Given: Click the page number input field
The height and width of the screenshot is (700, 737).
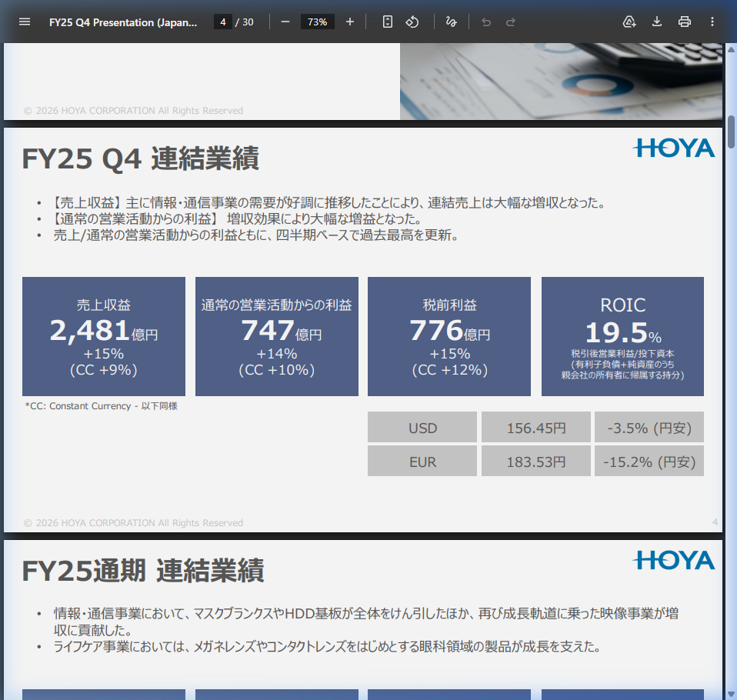Looking at the screenshot, I should coord(223,22).
